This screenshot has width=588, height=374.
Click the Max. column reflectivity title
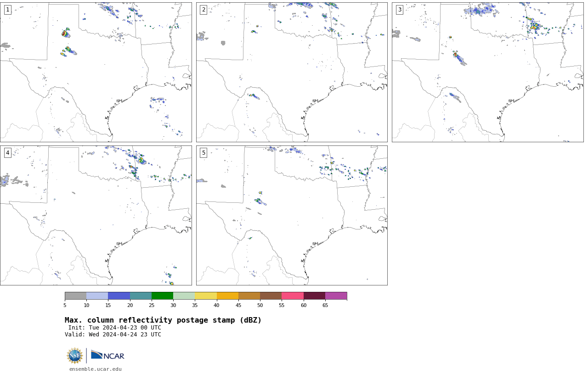163,320
